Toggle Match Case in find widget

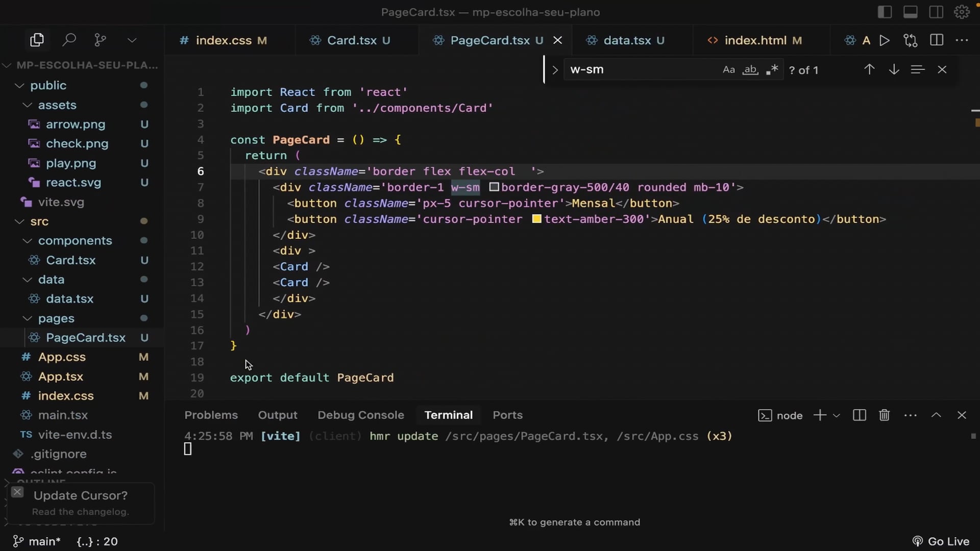click(x=728, y=70)
